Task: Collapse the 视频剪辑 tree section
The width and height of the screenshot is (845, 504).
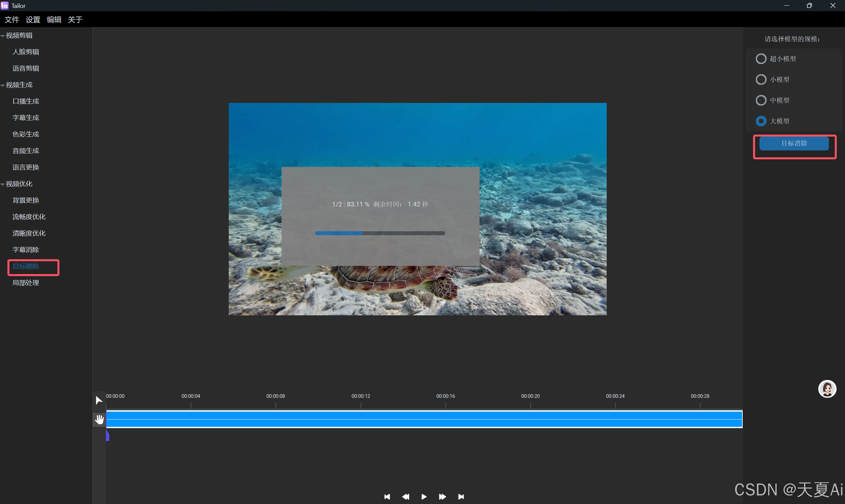Action: pos(3,36)
